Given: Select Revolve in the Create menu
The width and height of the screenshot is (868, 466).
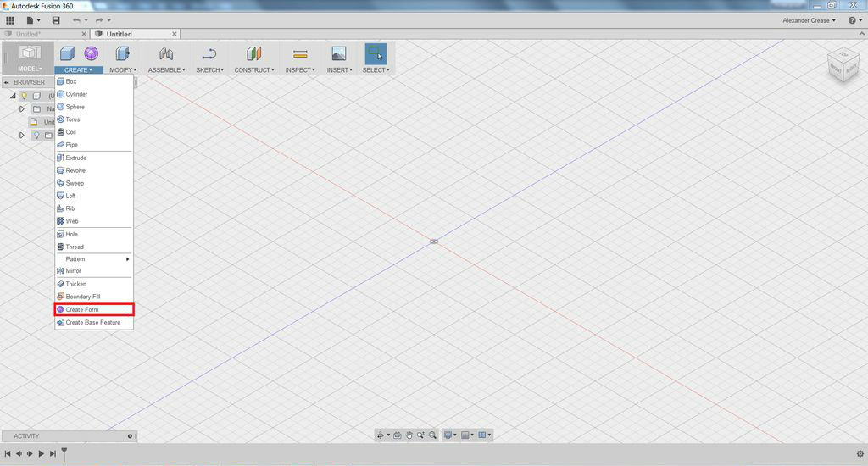Looking at the screenshot, I should pyautogui.click(x=94, y=170).
